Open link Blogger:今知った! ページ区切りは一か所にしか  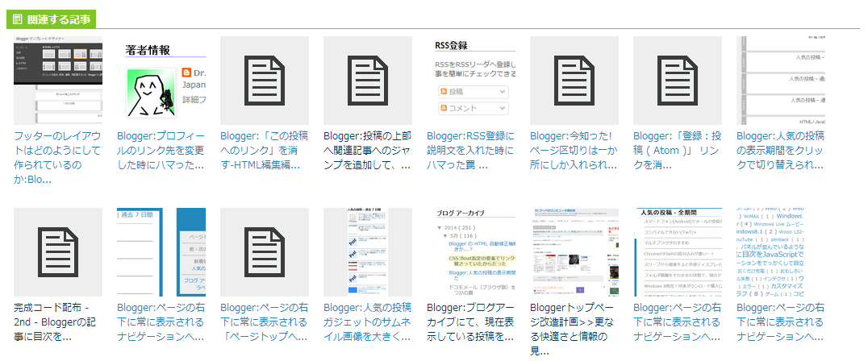(574, 151)
